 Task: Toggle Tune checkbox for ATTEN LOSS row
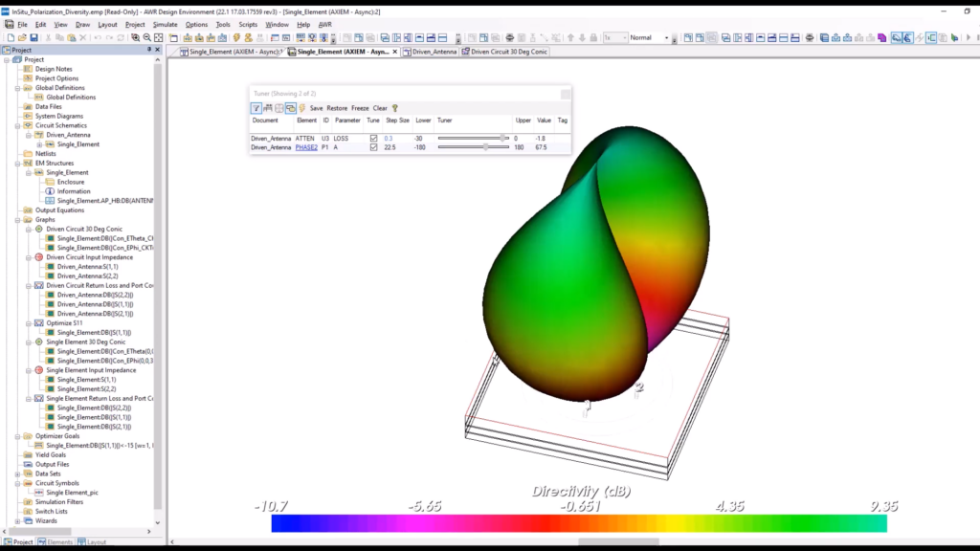(374, 138)
